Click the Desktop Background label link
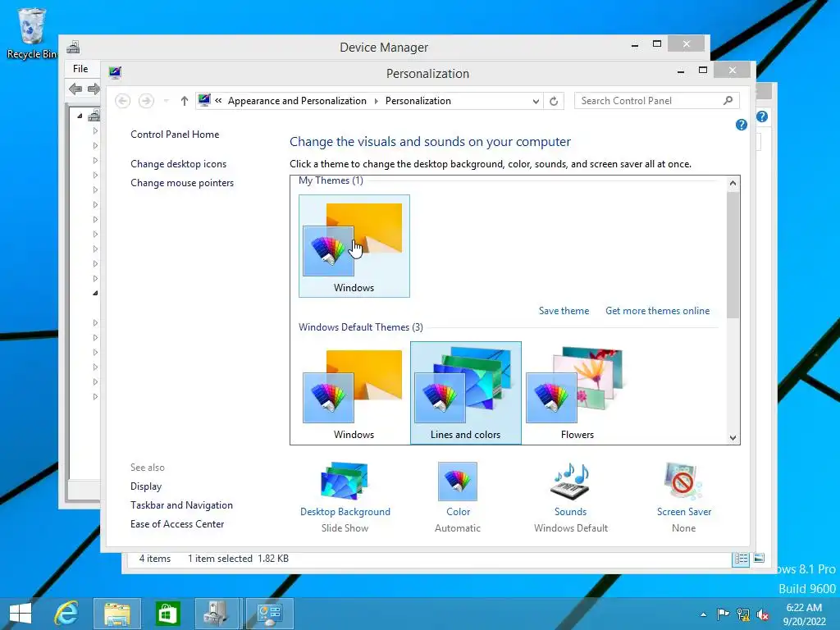 click(x=345, y=512)
